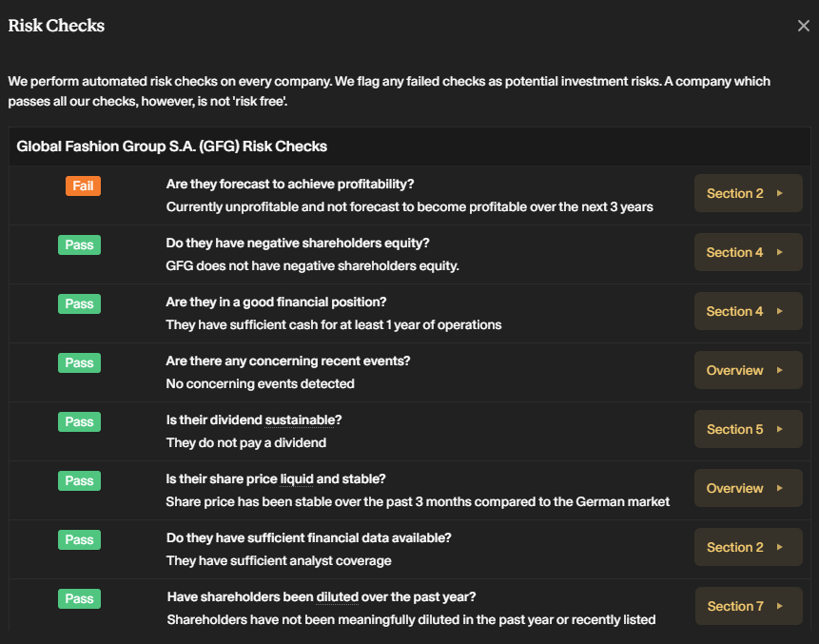Open Overview for share price liquid check
This screenshot has width=819, height=644.
coord(748,488)
